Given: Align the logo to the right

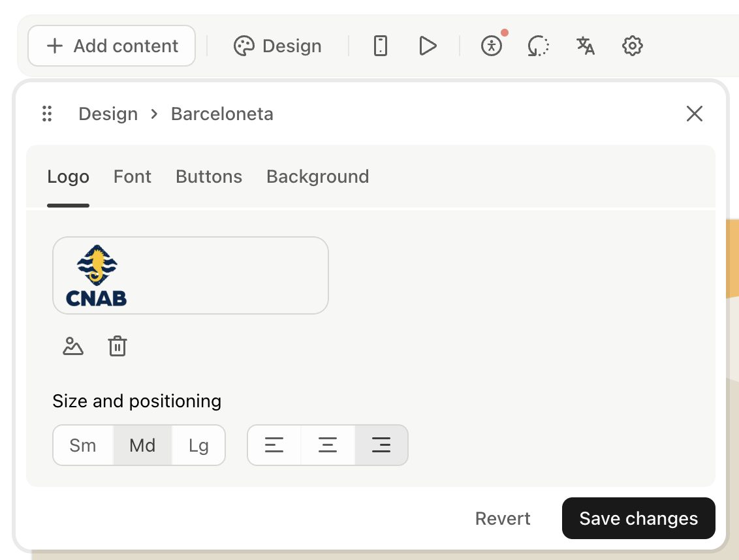Looking at the screenshot, I should pyautogui.click(x=381, y=445).
